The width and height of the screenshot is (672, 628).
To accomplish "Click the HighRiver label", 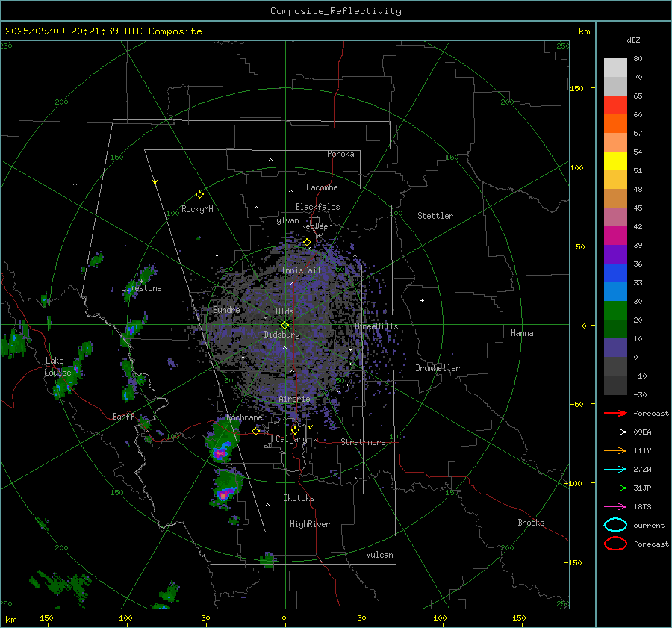I will point(310,524).
